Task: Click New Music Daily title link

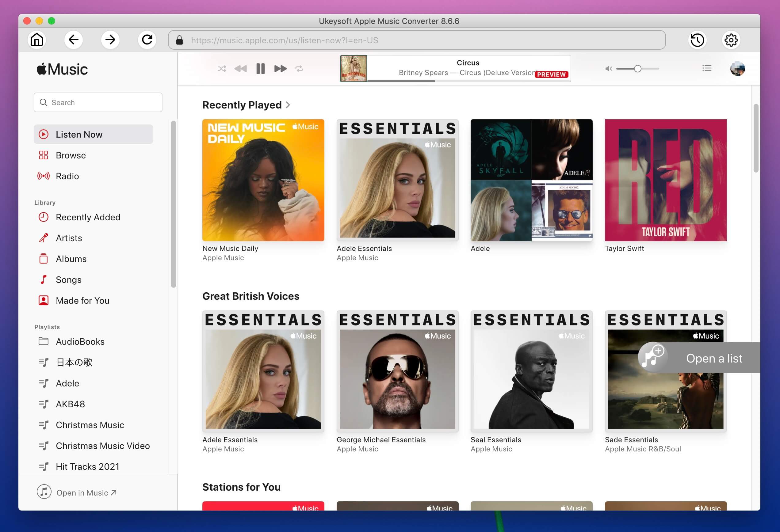Action: pos(230,249)
